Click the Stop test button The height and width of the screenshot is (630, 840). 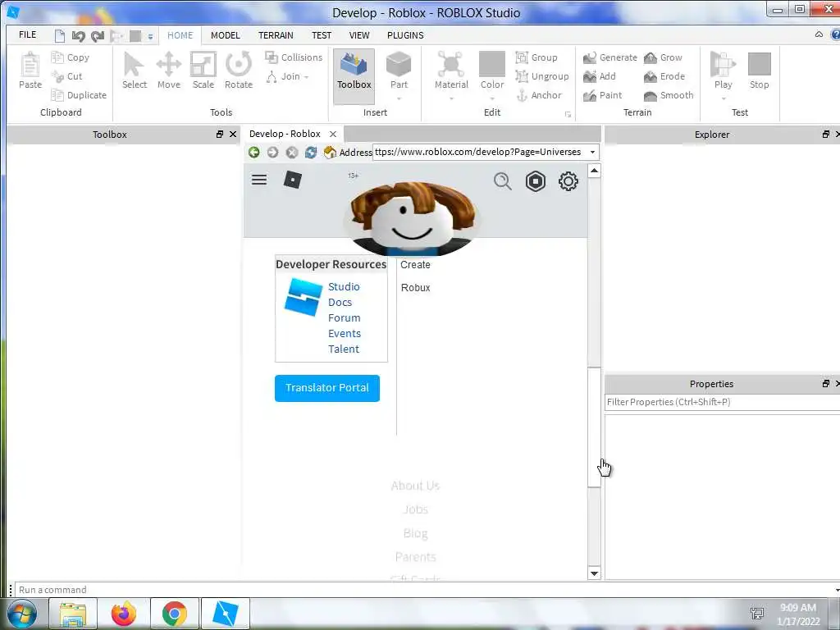tap(759, 71)
